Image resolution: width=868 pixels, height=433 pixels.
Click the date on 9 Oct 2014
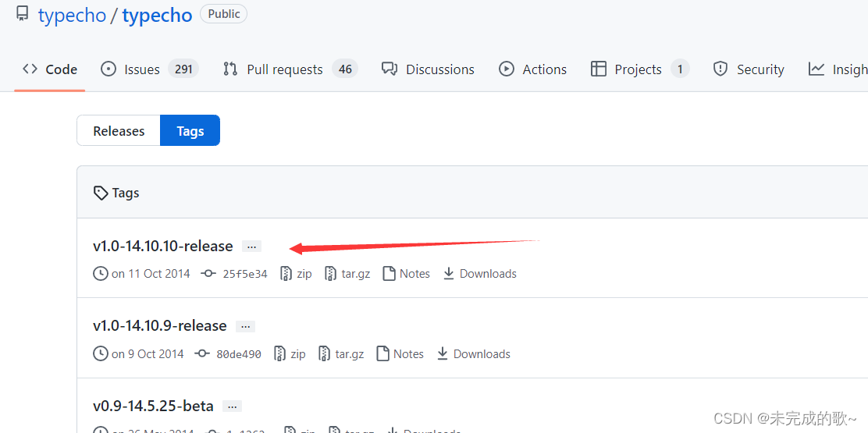coord(148,354)
